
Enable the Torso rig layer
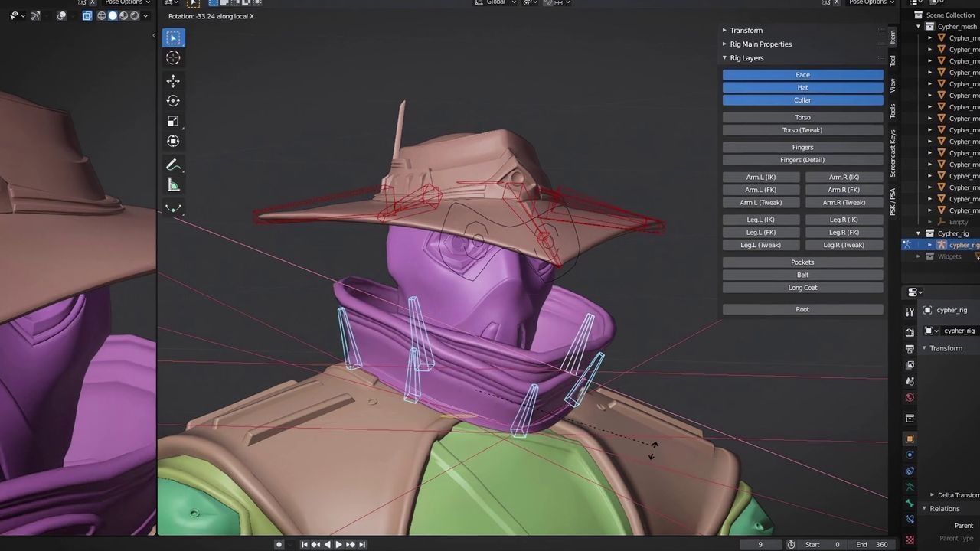click(802, 118)
